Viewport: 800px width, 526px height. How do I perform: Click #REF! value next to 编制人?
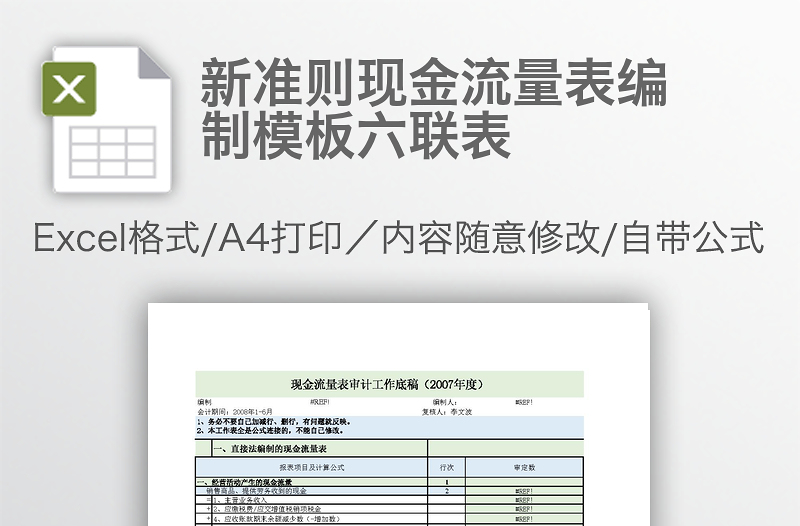pos(524,403)
